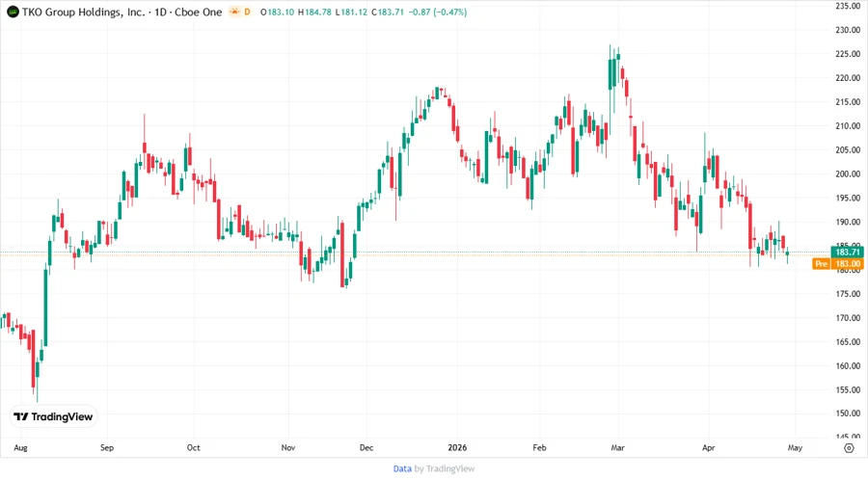Viewport: 868px width, 480px height.
Task: Click the 215.00 price axis label
Action: pyautogui.click(x=848, y=102)
